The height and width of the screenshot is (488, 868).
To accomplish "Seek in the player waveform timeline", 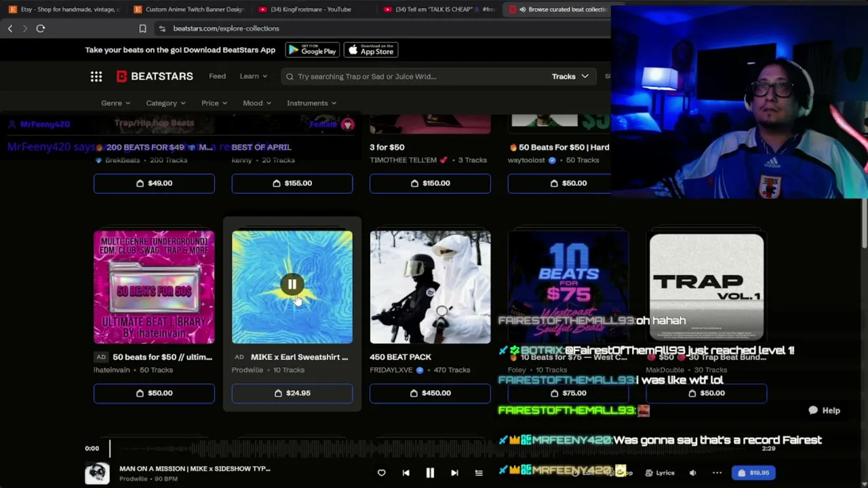I will (x=434, y=449).
